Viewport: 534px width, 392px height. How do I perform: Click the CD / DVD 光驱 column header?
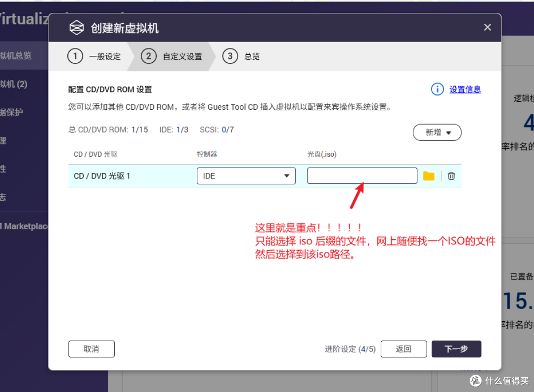(x=95, y=154)
